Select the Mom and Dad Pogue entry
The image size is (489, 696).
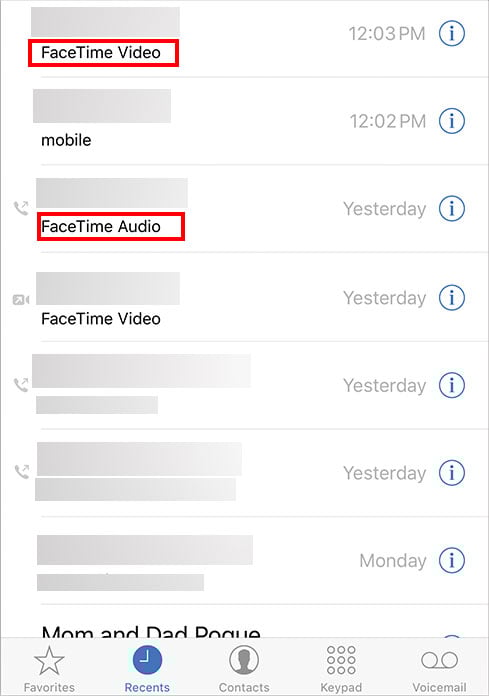click(x=151, y=630)
